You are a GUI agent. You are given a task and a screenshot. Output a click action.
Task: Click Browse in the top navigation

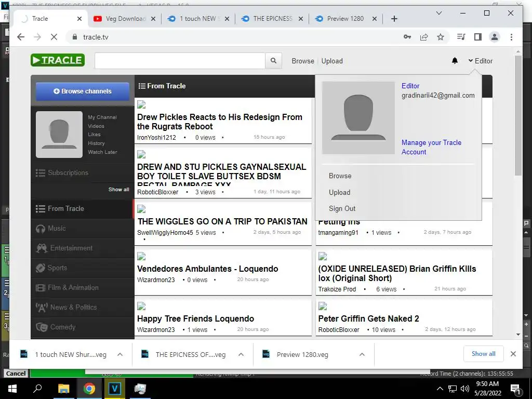303,61
